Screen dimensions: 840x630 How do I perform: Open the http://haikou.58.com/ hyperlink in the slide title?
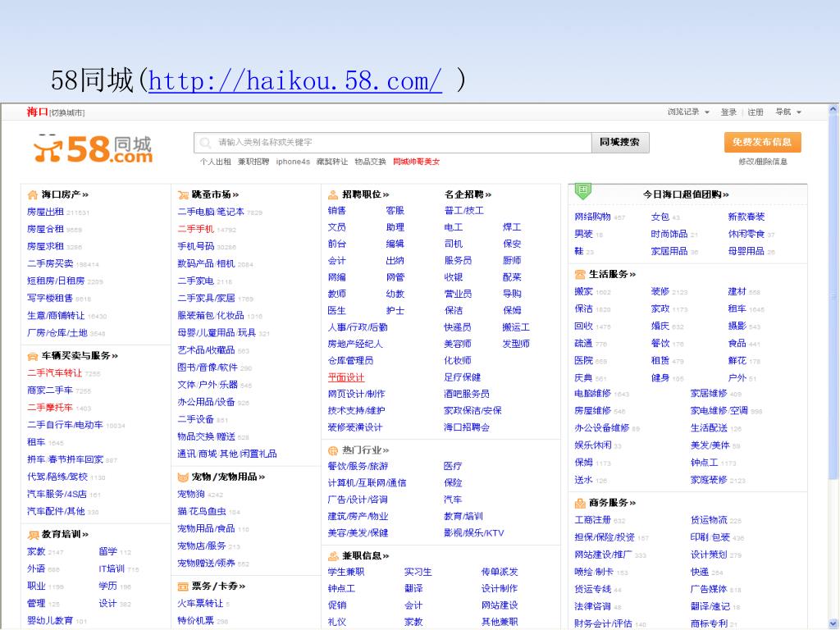(295, 81)
